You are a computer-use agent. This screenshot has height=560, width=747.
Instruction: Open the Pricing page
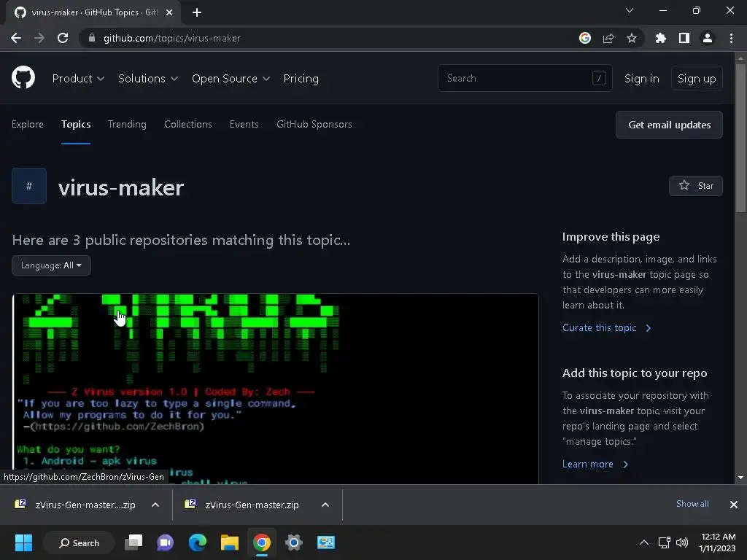click(x=301, y=79)
